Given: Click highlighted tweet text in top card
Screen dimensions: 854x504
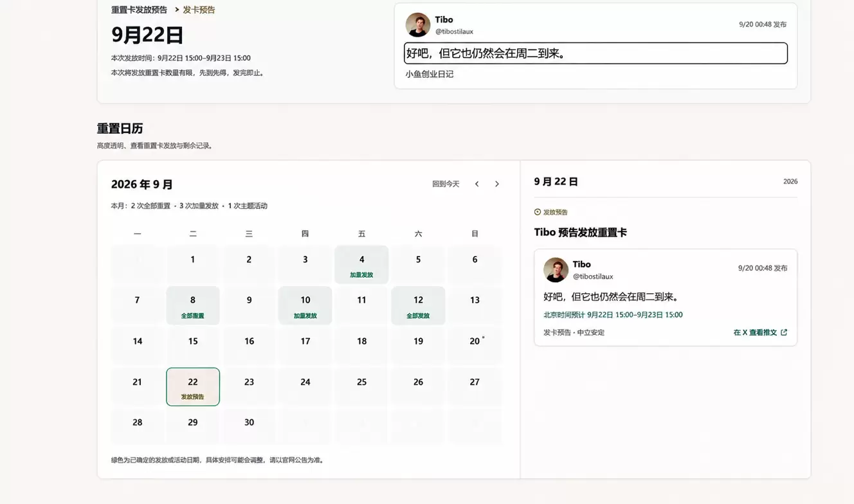Looking at the screenshot, I should [x=595, y=53].
